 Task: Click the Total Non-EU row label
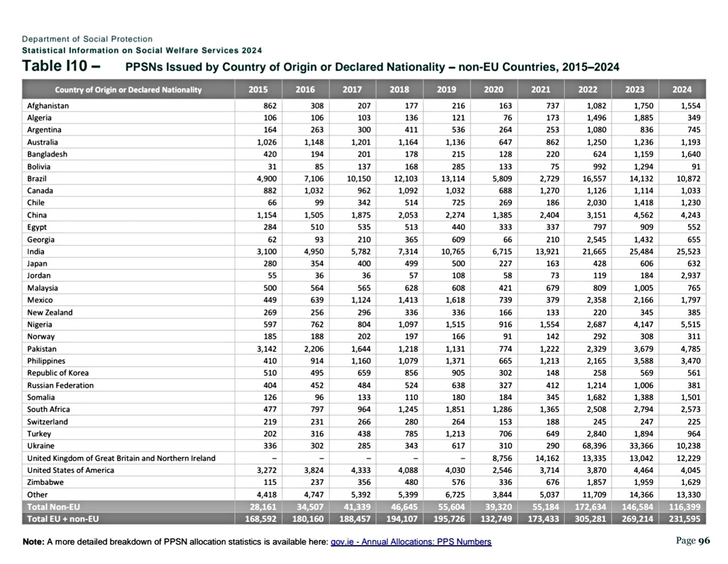(54, 507)
